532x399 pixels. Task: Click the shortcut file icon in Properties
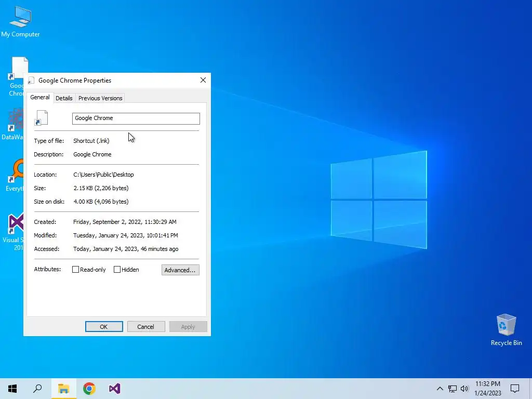[42, 118]
